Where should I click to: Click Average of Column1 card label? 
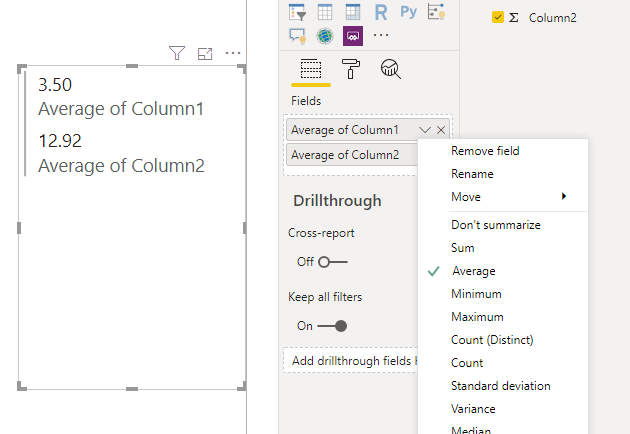(121, 108)
